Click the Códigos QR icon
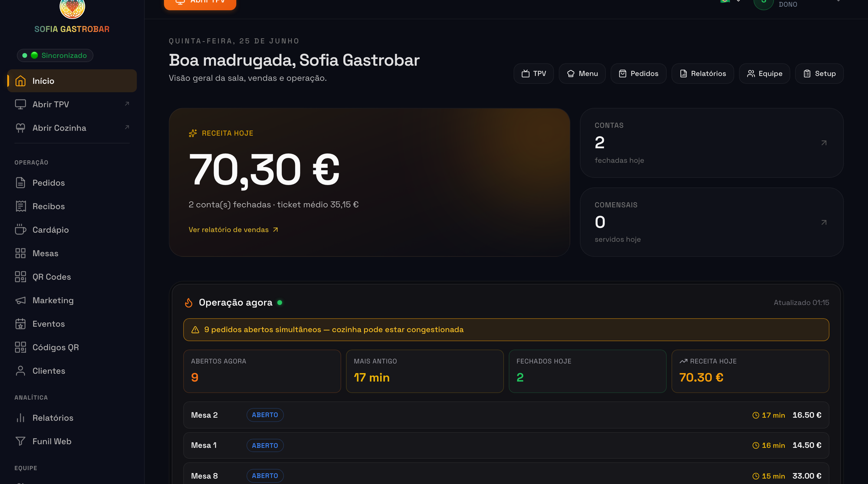The height and width of the screenshot is (484, 868). (20, 347)
